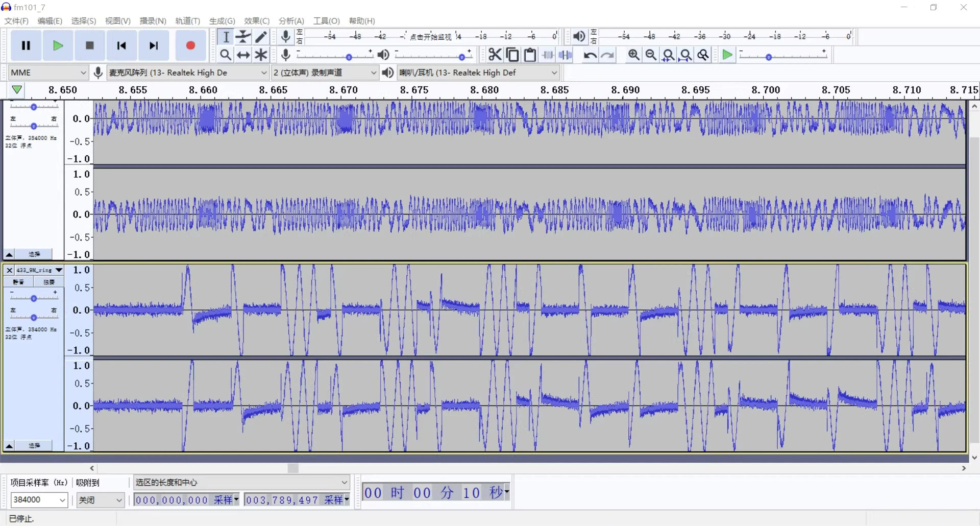Click the recording meter to start monitoring
This screenshot has height=526, width=980.
(x=431, y=36)
